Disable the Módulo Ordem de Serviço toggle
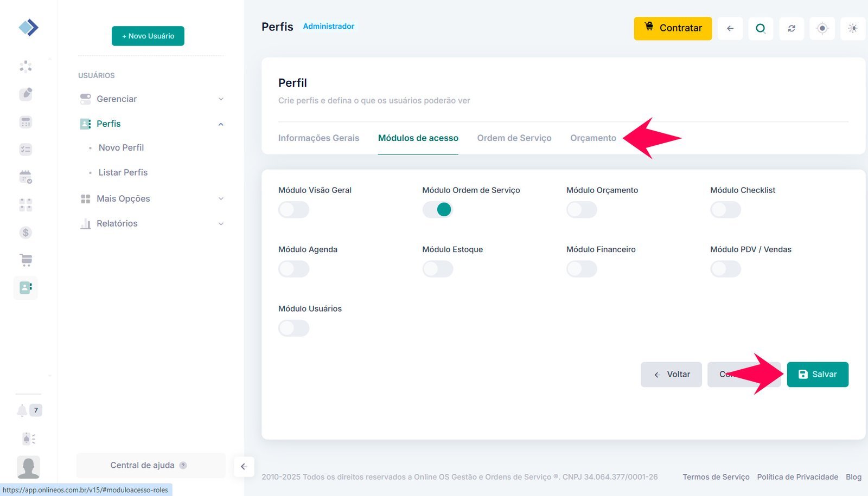The width and height of the screenshot is (868, 496). click(437, 210)
